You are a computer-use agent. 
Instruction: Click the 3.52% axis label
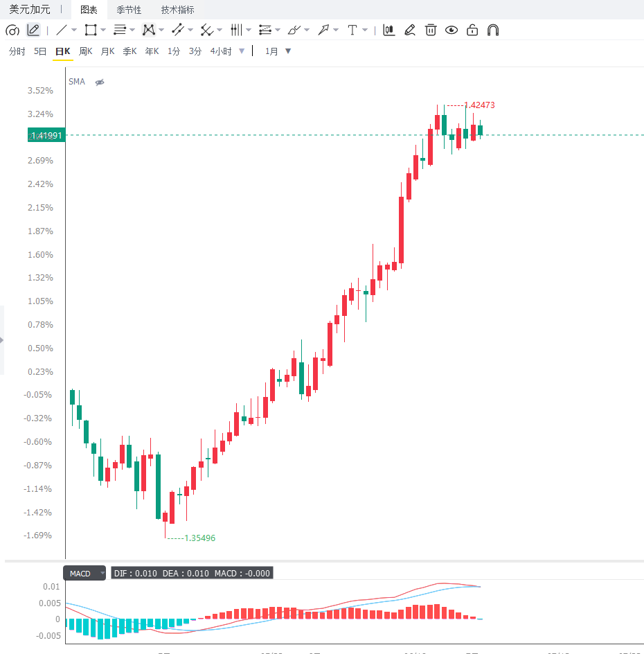point(40,91)
